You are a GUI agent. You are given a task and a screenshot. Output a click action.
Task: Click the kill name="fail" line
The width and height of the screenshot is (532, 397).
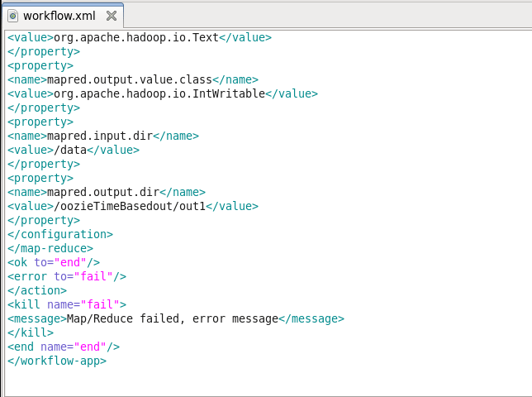(67, 304)
